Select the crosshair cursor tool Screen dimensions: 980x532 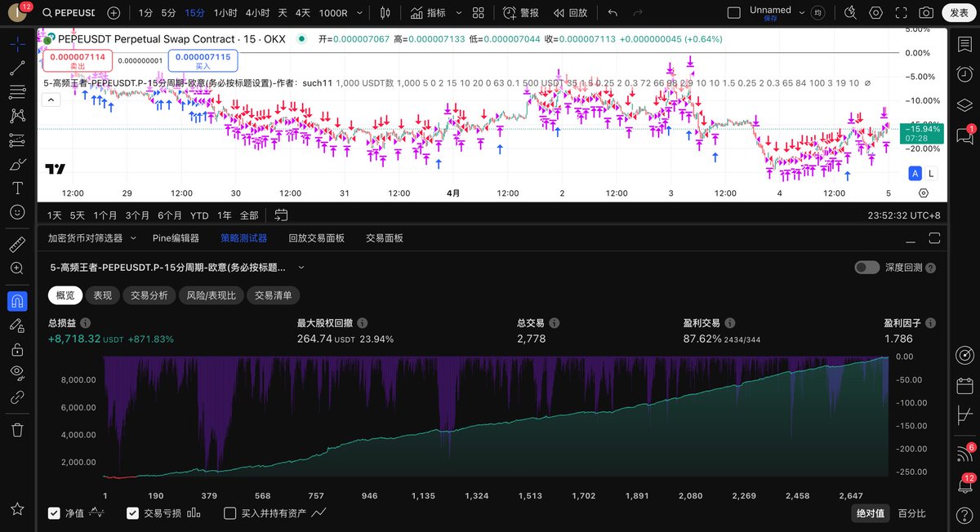coord(17,44)
